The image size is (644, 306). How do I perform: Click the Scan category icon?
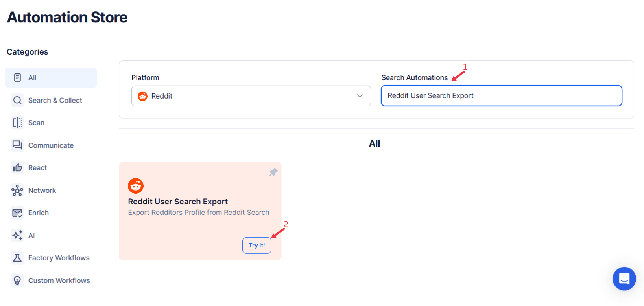[x=17, y=123]
